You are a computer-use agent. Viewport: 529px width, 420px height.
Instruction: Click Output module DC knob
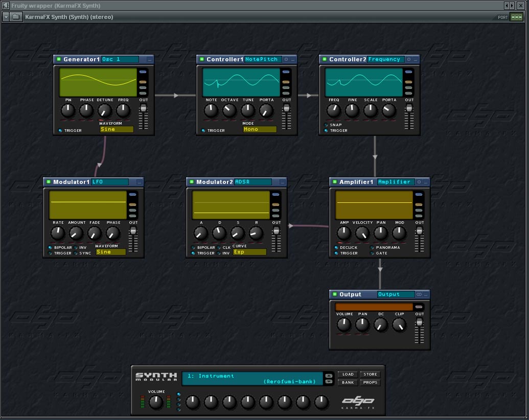(381, 325)
